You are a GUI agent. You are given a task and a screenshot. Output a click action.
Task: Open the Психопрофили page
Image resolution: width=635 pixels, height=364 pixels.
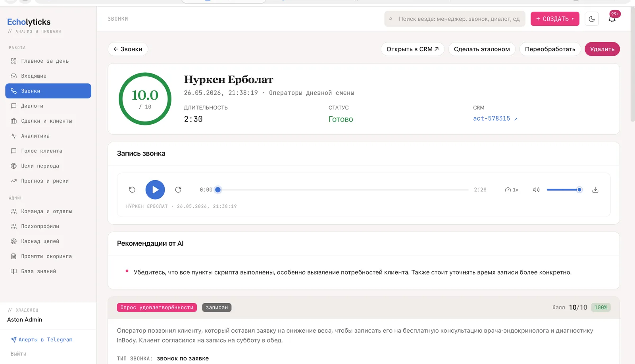pos(48,226)
